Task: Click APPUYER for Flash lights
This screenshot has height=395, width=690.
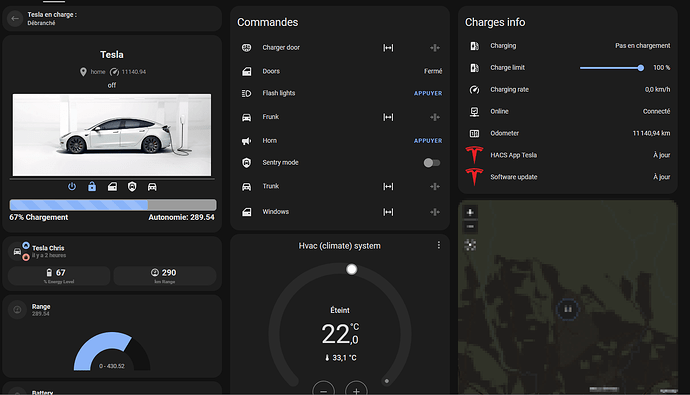Action: [x=428, y=93]
